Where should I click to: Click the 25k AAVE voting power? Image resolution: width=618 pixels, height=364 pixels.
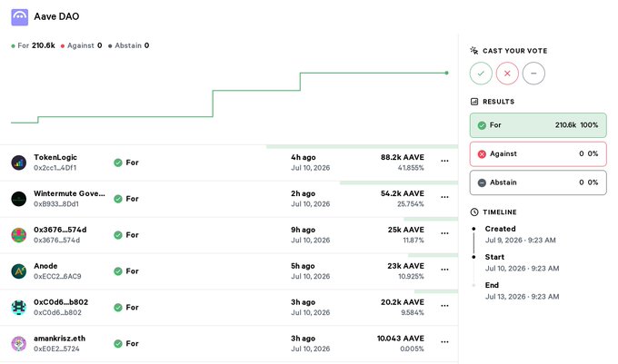pos(406,230)
